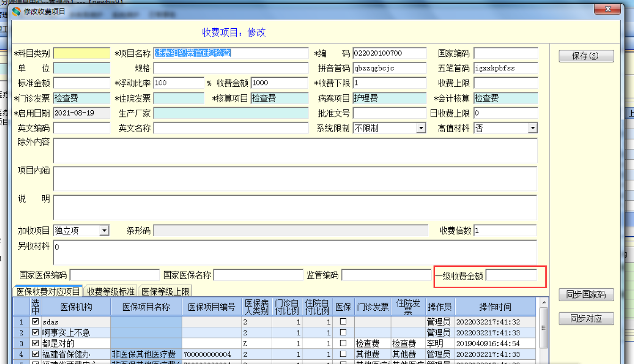Tick the 医保 checkbox in the 福建省保健办 row
Screen dimensions: 634x364
(x=343, y=354)
